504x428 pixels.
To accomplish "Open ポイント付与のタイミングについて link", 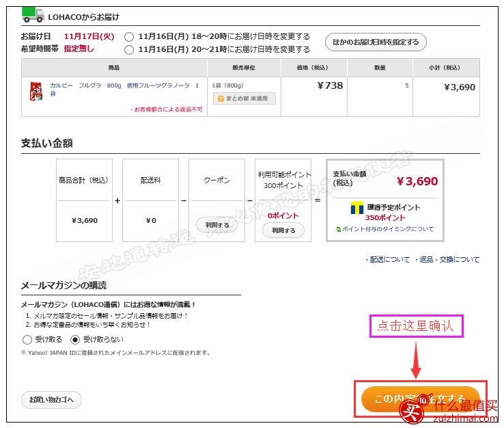I will coord(388,229).
